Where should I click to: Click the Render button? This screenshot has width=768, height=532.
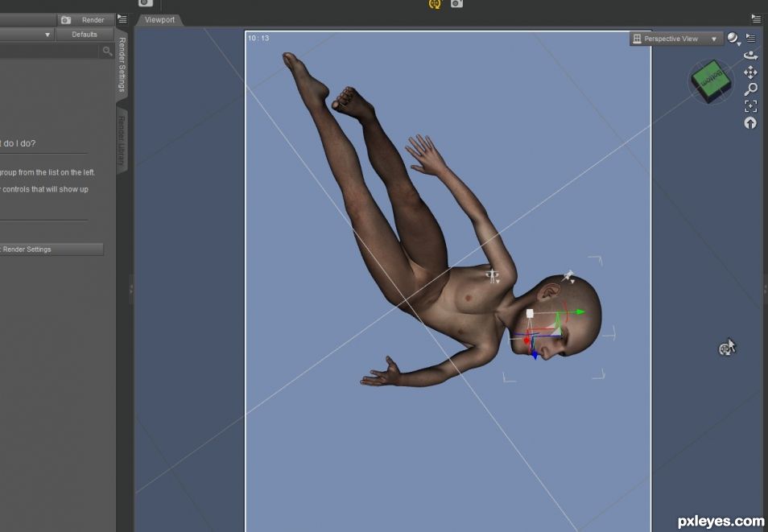(85, 19)
